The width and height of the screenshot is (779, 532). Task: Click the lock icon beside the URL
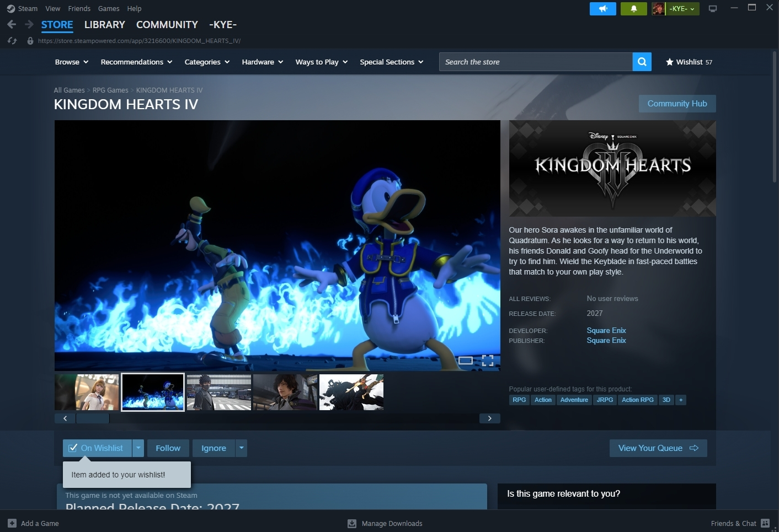pos(30,41)
